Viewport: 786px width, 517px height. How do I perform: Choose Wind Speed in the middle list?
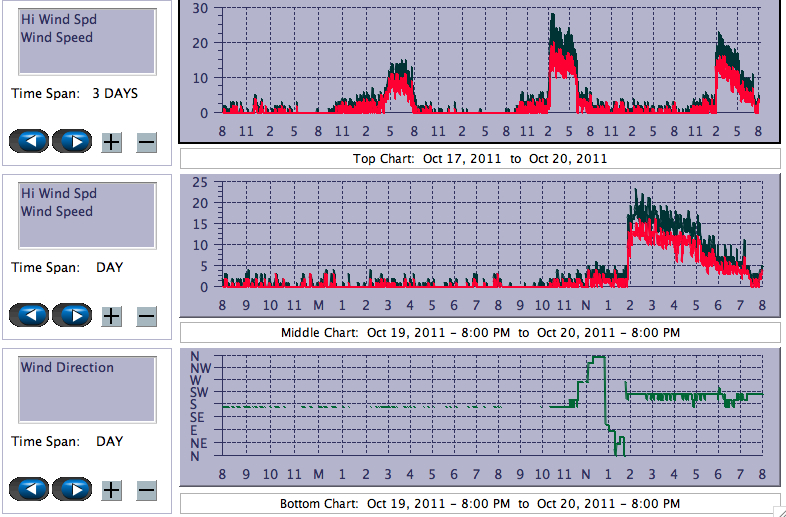point(57,211)
